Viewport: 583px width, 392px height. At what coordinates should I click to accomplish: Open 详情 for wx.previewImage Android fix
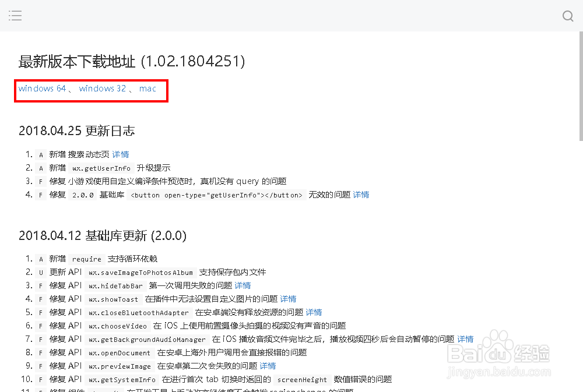pyautogui.click(x=268, y=366)
